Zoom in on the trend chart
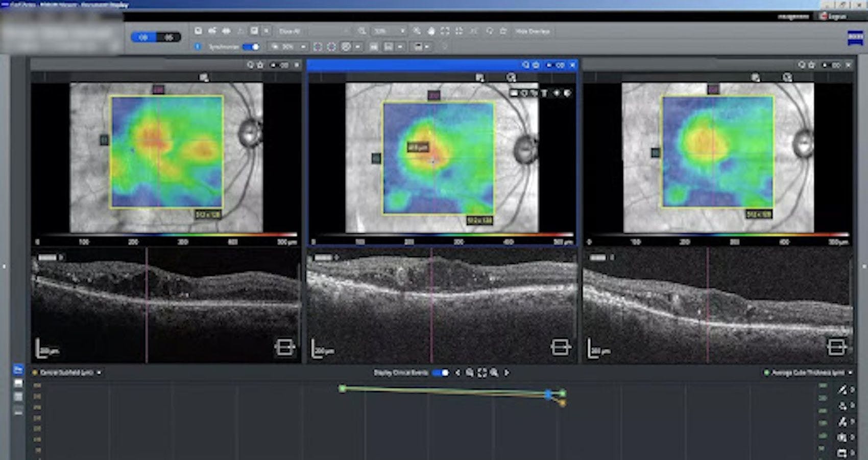This screenshot has height=460, width=868. click(494, 373)
